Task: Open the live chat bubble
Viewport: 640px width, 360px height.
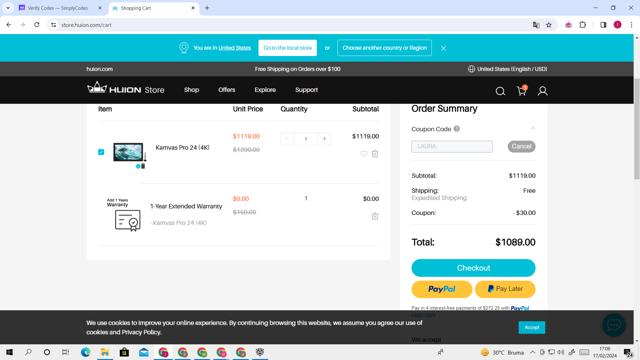Action: [x=613, y=325]
